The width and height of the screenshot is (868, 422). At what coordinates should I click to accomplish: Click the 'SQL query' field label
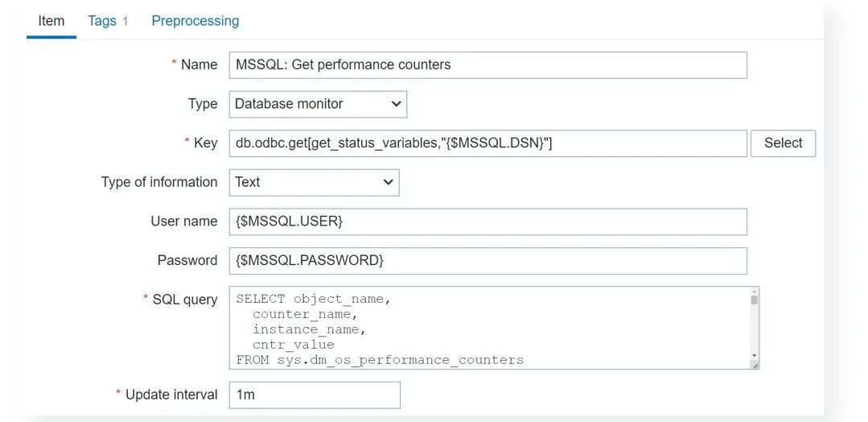coord(185,300)
